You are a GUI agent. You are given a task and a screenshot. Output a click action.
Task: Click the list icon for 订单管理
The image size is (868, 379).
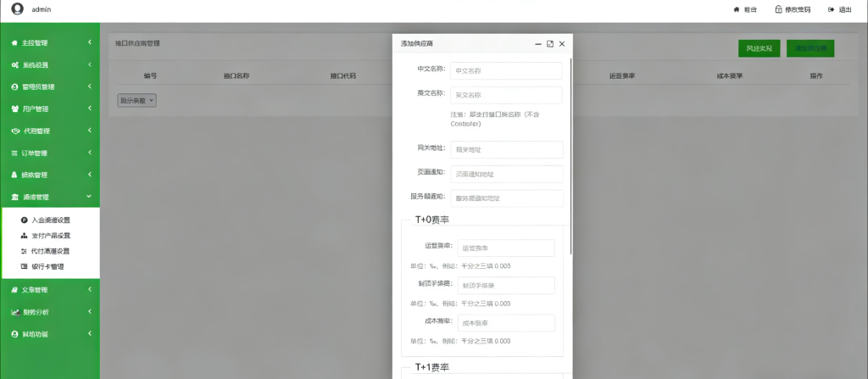15,153
